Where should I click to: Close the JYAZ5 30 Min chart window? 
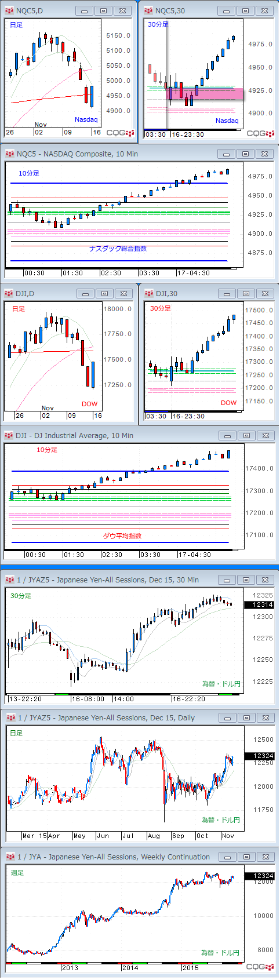pos(264,580)
